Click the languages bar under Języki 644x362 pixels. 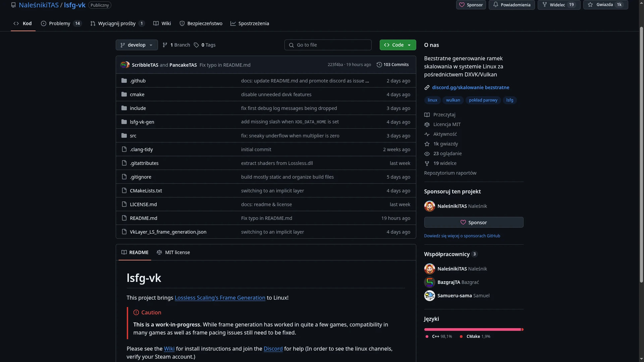click(x=473, y=329)
